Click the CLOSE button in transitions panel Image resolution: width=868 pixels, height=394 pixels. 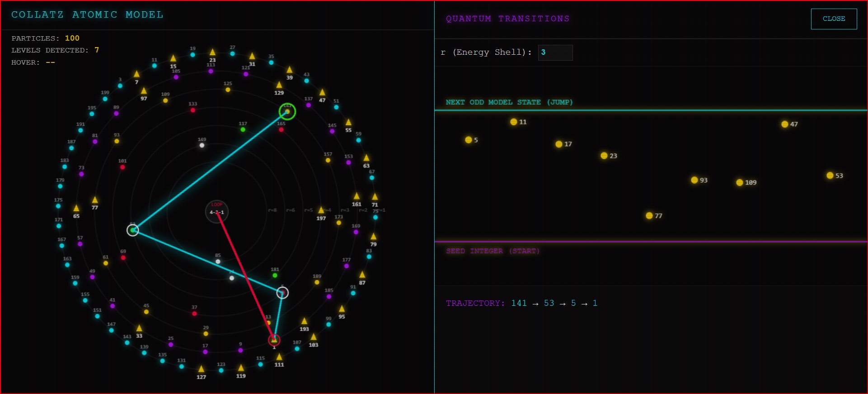point(834,19)
